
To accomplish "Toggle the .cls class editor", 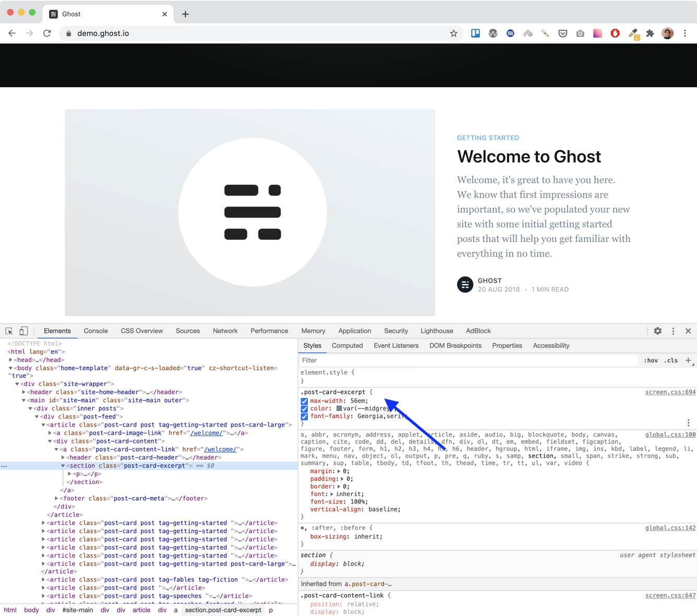I will click(671, 360).
